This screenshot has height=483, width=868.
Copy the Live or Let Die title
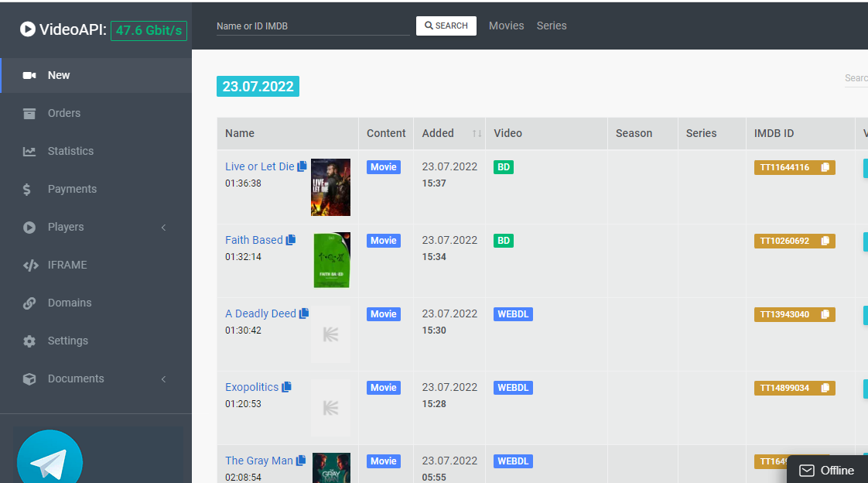tap(302, 166)
